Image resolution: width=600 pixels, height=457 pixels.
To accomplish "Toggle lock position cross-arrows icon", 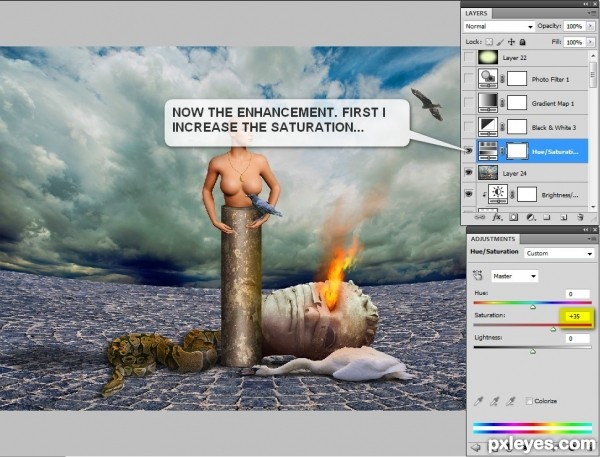I will [x=511, y=42].
